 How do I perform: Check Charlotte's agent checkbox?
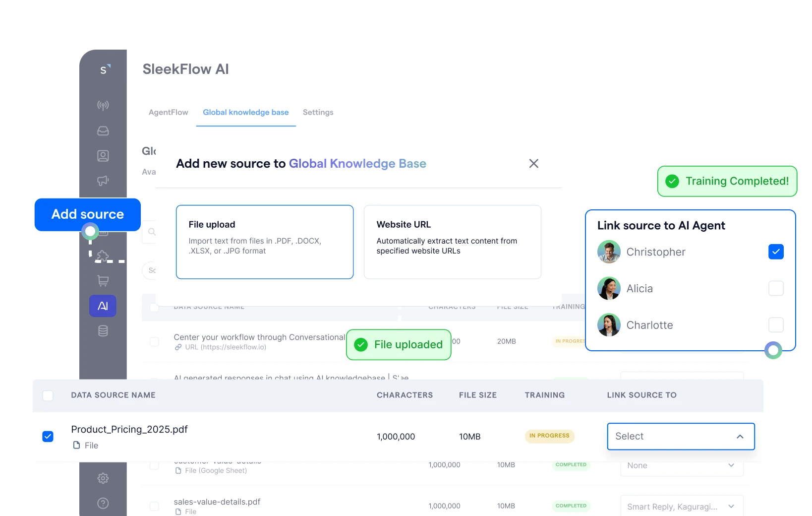pos(776,325)
